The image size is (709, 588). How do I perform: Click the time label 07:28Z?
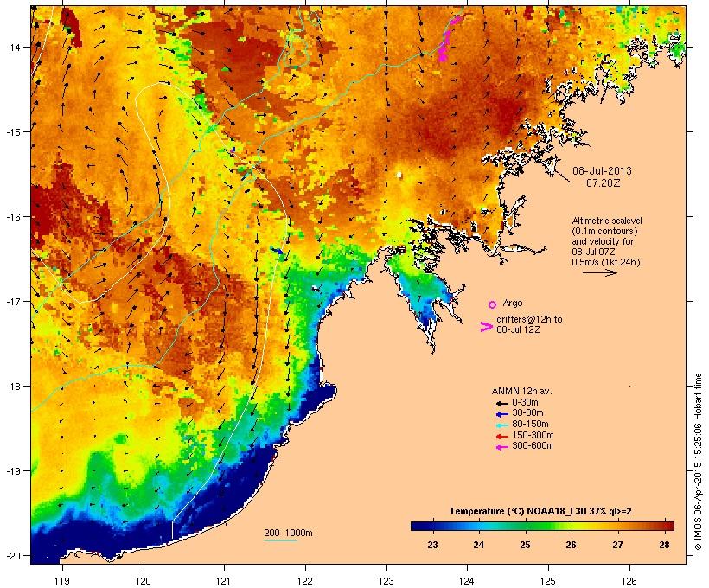pyautogui.click(x=604, y=183)
